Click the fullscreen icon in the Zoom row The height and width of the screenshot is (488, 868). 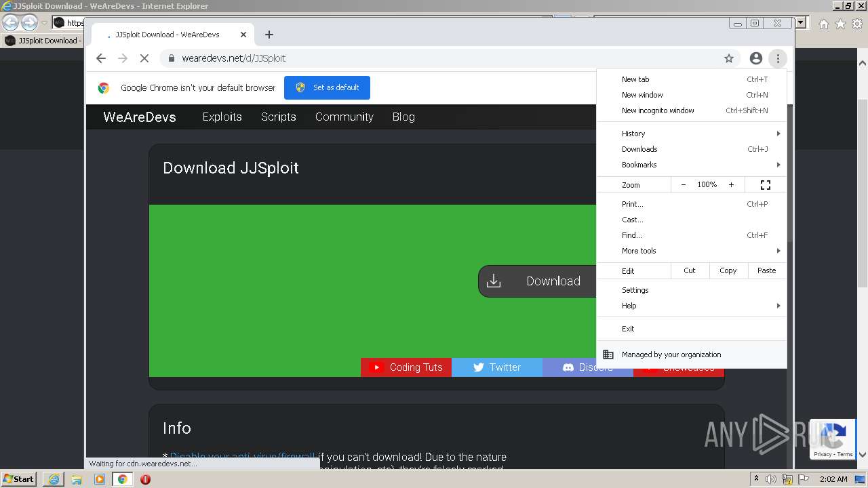(x=766, y=185)
